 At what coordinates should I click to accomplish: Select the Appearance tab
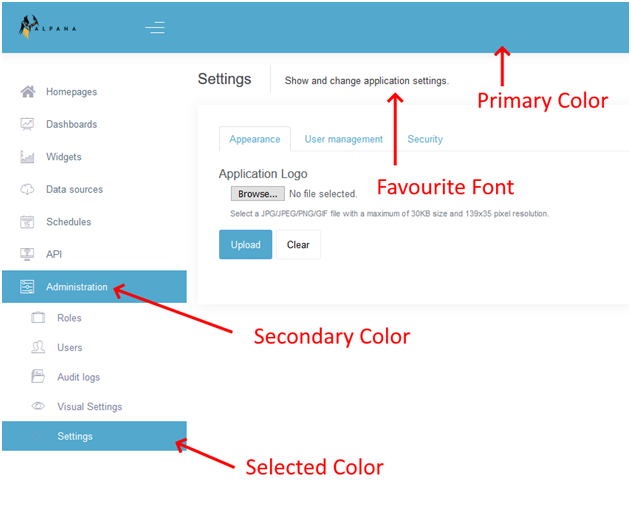point(254,140)
